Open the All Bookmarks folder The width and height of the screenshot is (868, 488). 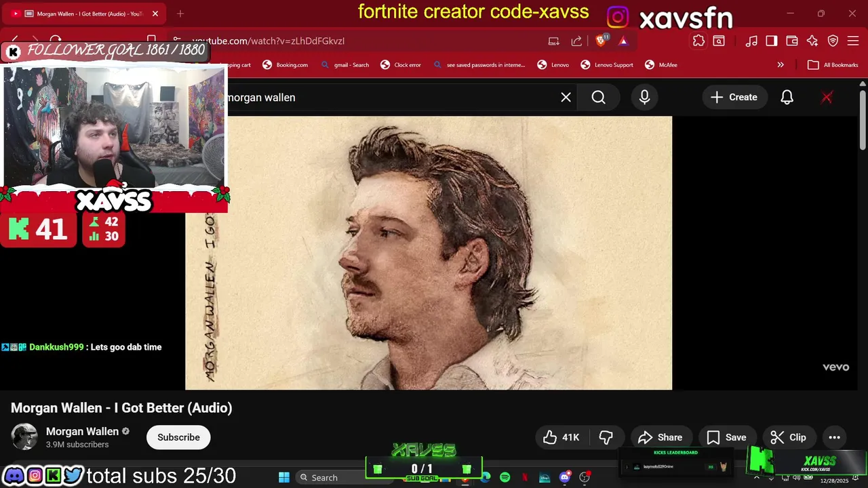point(833,65)
